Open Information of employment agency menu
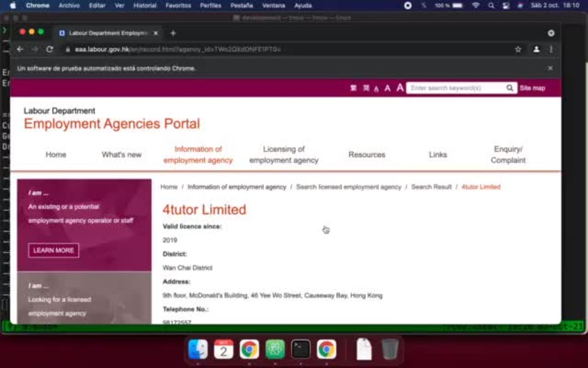588x368 pixels. (198, 155)
